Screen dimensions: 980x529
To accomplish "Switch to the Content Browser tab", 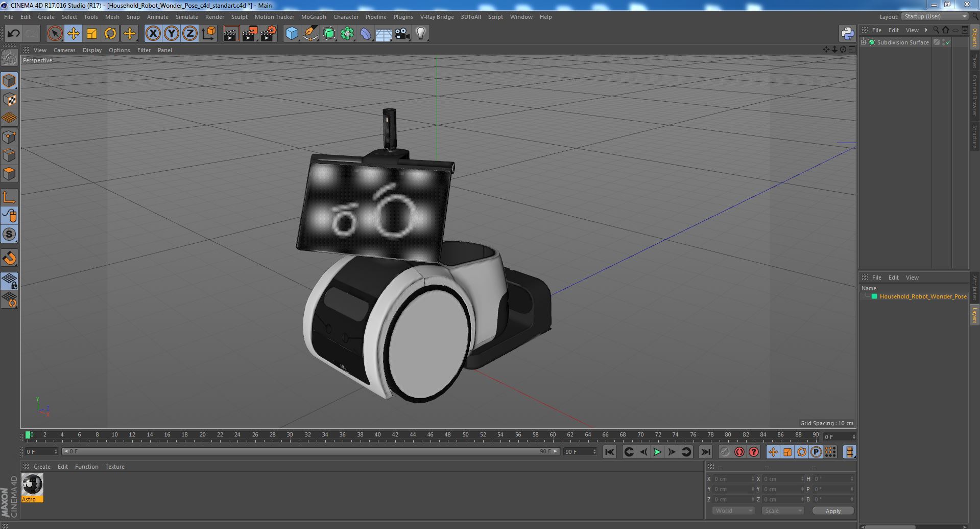I will click(x=975, y=95).
